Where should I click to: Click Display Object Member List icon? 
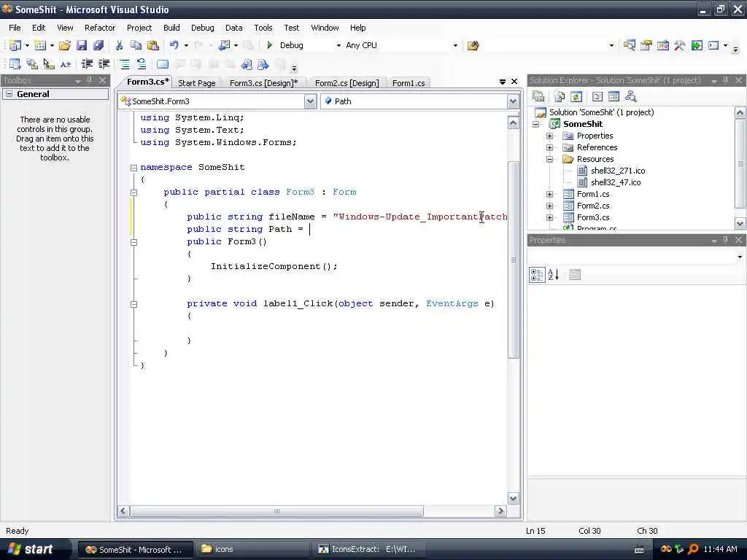tap(15, 64)
